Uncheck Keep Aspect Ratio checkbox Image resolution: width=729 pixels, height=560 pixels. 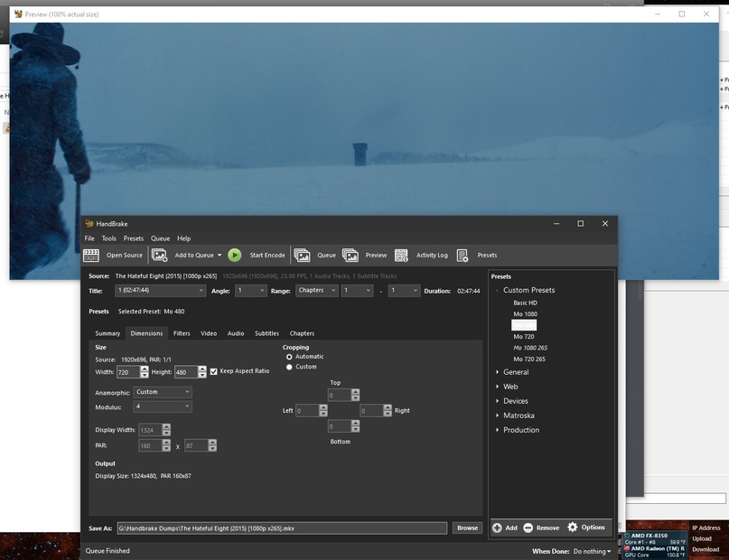click(x=213, y=371)
